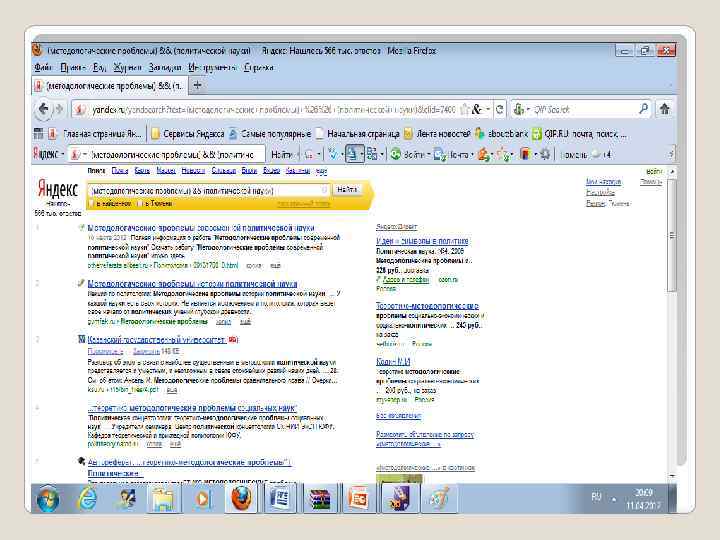Screen dimensions: 720x540
Task: Tick the 'в найденном' checkbox
Action: point(91,203)
